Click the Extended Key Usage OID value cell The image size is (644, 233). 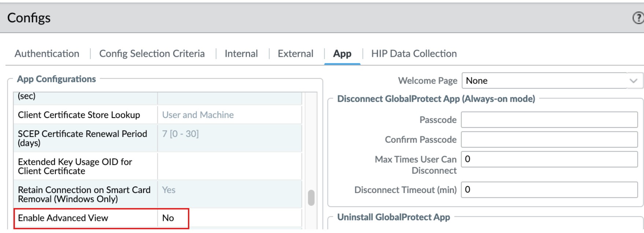[x=229, y=166]
